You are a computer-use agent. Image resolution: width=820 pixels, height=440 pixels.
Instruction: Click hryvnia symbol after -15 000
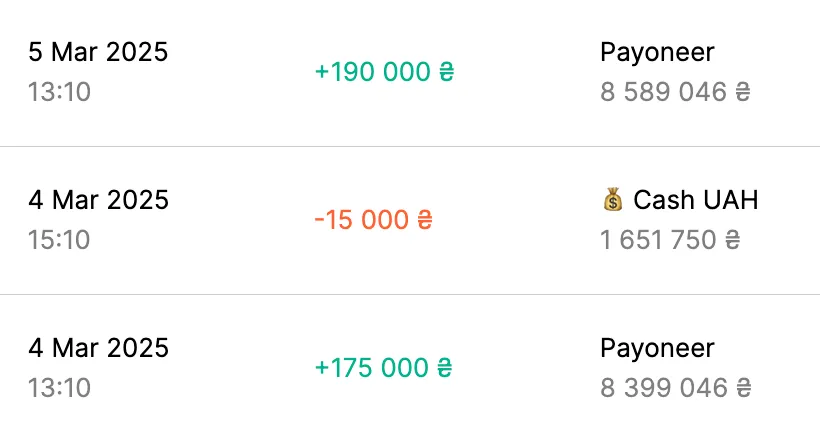point(425,220)
